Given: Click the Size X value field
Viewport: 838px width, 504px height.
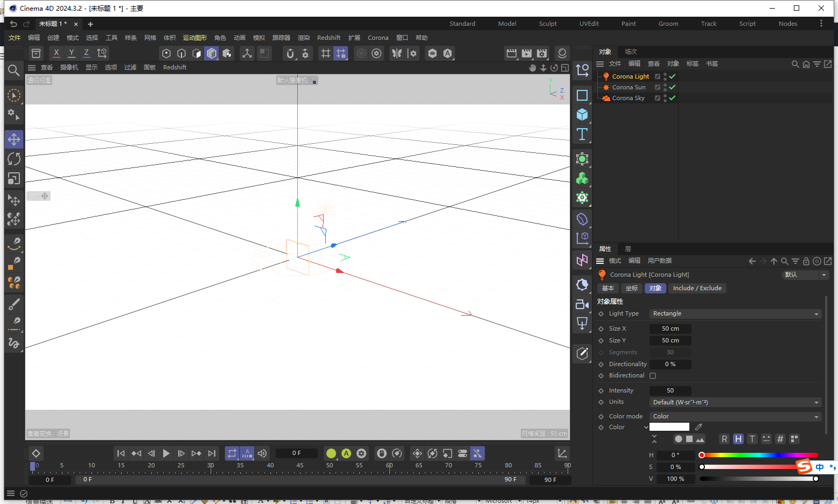Looking at the screenshot, I should (671, 328).
